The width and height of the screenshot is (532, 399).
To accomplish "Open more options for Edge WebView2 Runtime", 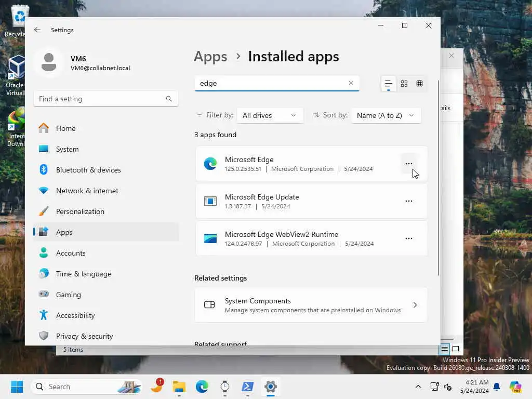I will (x=408, y=238).
